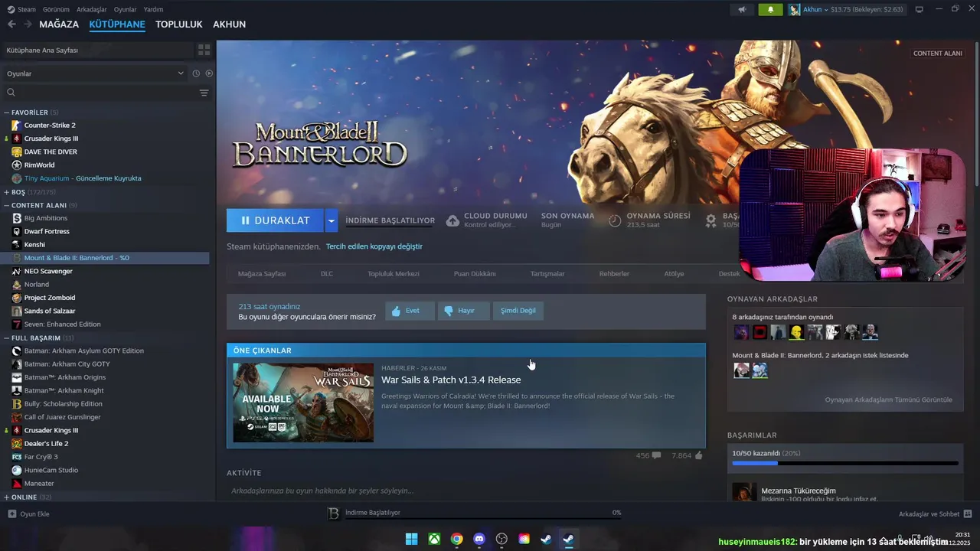The image size is (980, 551).
Task: Expand the BOŞ category
Action: pyautogui.click(x=7, y=192)
